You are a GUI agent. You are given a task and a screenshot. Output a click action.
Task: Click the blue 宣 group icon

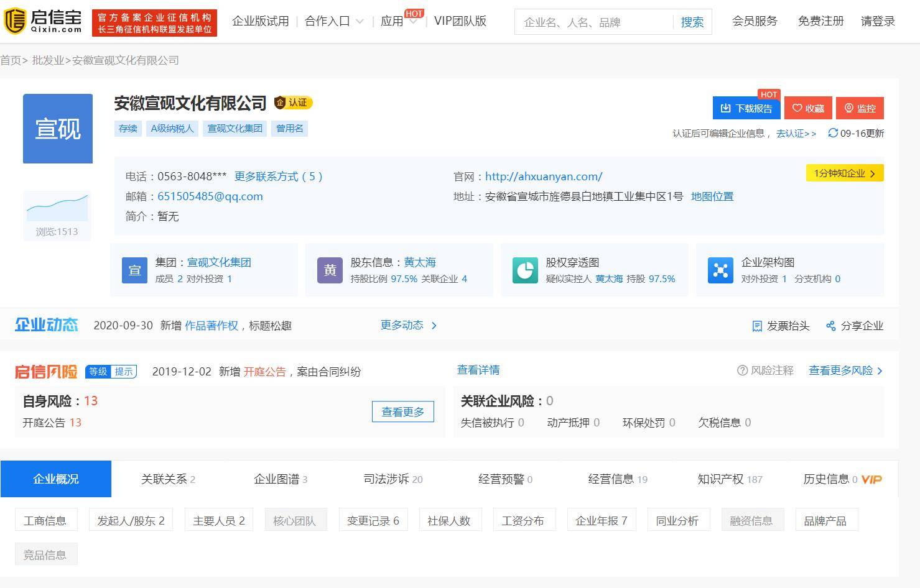point(134,270)
